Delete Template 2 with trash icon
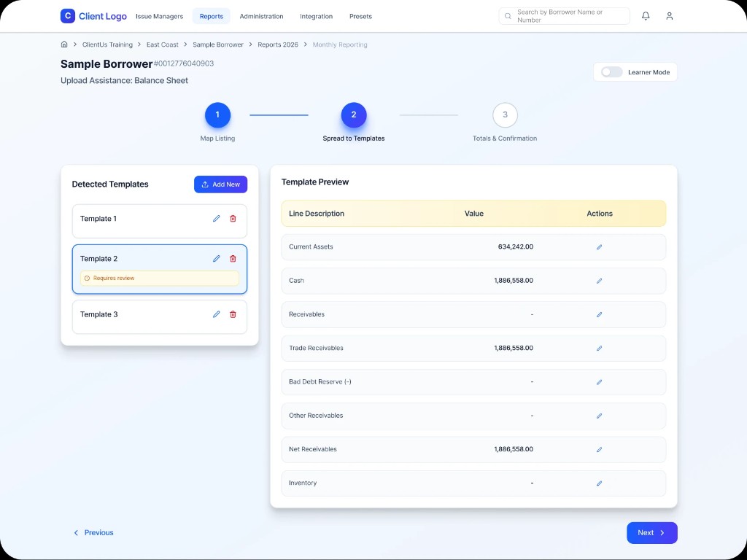The image size is (747, 560). click(233, 259)
